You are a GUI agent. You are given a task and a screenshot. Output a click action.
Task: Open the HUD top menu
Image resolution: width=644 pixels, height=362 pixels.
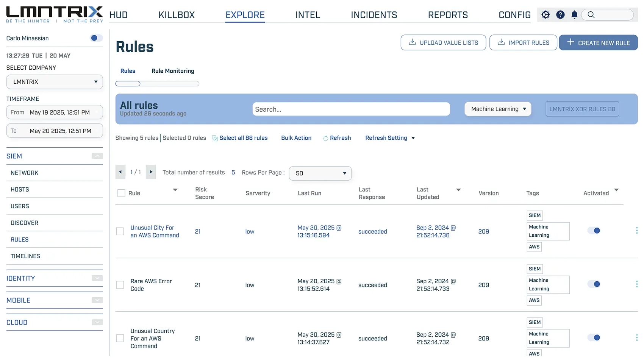119,15
